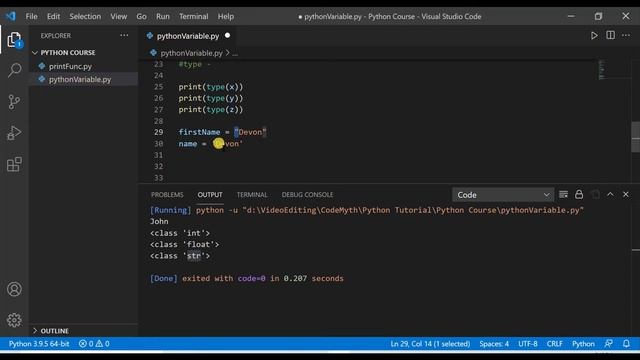
Task: Click the [Running] python command line
Action: [367, 210]
